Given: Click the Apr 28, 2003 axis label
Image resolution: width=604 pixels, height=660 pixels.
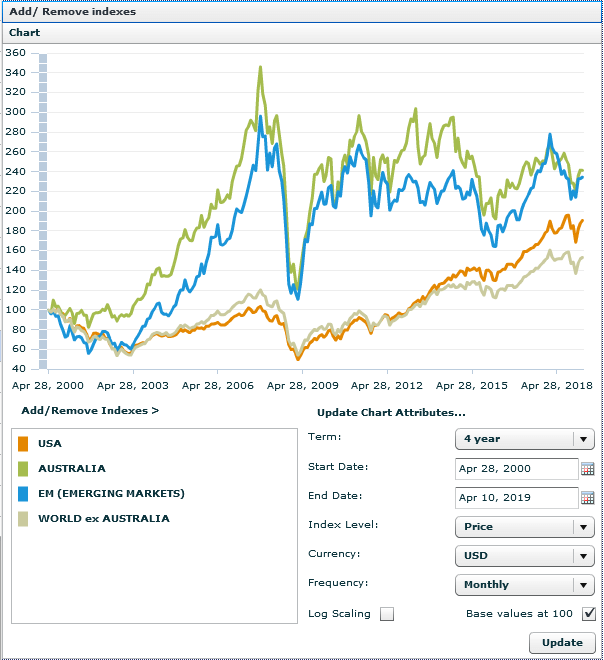Looking at the screenshot, I should [x=133, y=386].
